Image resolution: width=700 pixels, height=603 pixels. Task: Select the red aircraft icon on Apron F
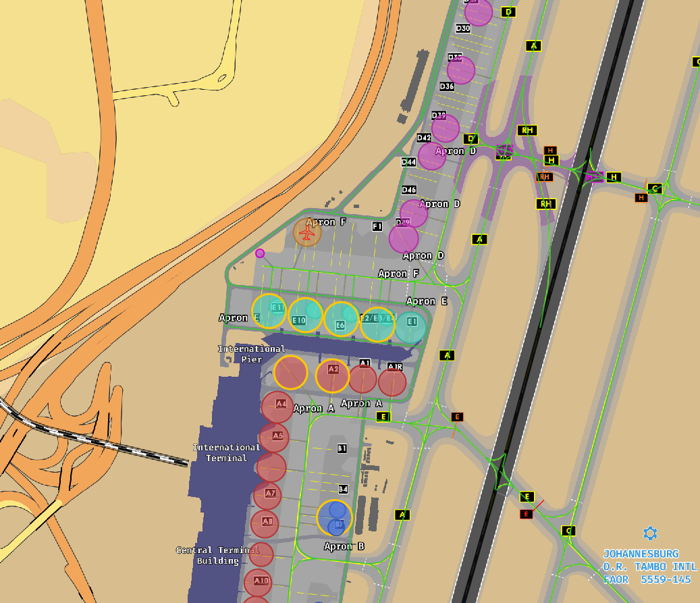click(308, 233)
